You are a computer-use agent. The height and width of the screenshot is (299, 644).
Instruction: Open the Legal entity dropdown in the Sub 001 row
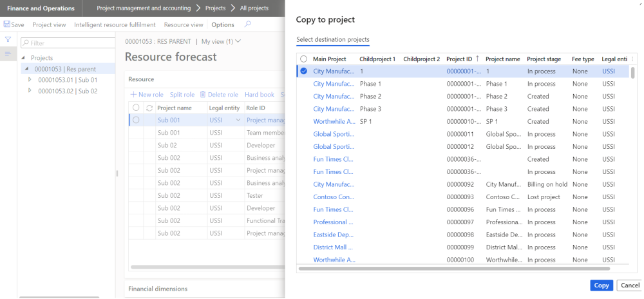tap(238, 121)
